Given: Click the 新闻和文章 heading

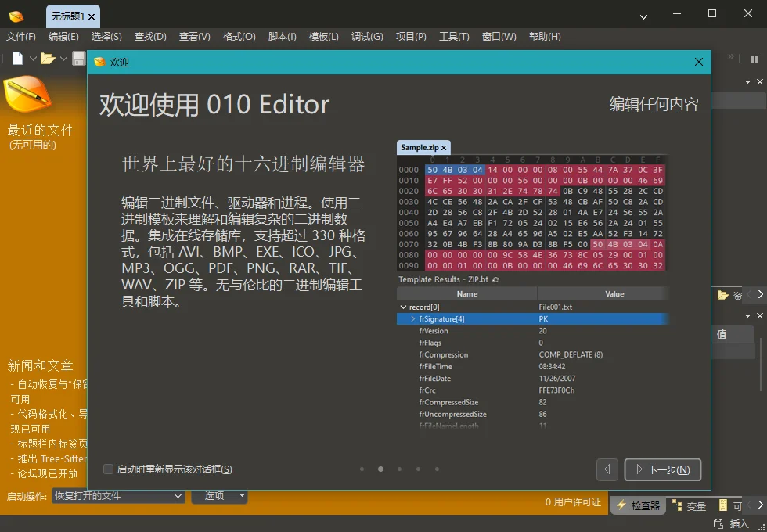Looking at the screenshot, I should 40,366.
